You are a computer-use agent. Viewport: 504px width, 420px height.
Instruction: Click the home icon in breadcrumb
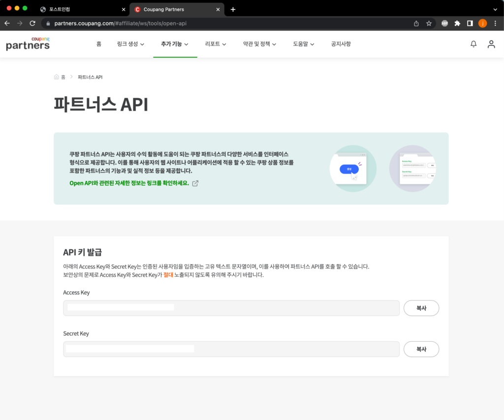coord(57,77)
